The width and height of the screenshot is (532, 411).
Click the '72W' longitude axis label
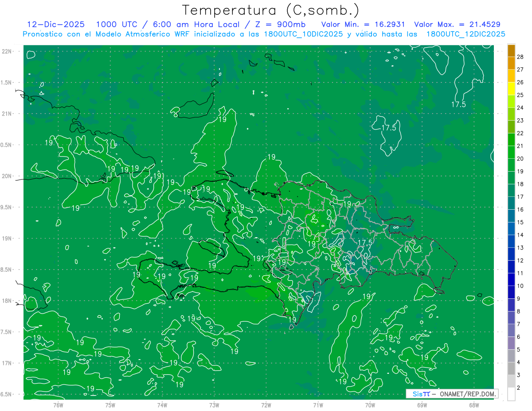(266, 404)
